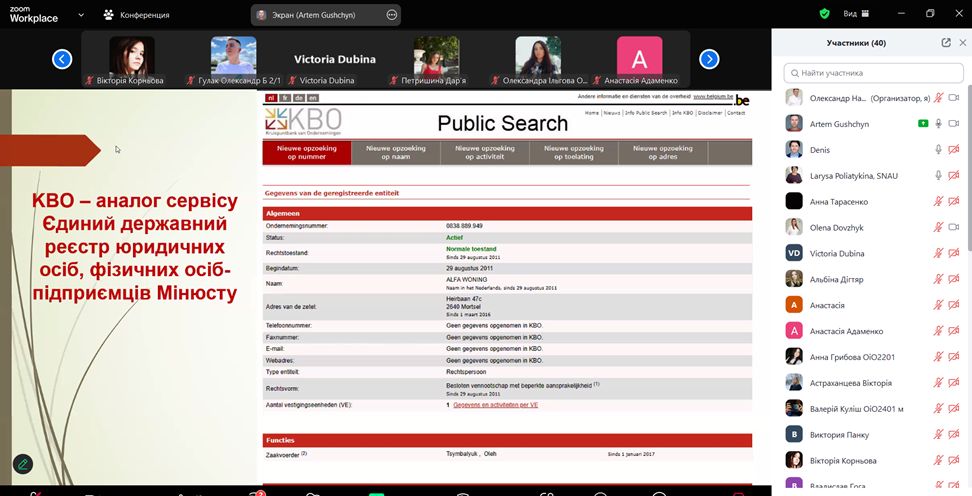
Task: Open more options on the Экран tab
Action: (392, 15)
